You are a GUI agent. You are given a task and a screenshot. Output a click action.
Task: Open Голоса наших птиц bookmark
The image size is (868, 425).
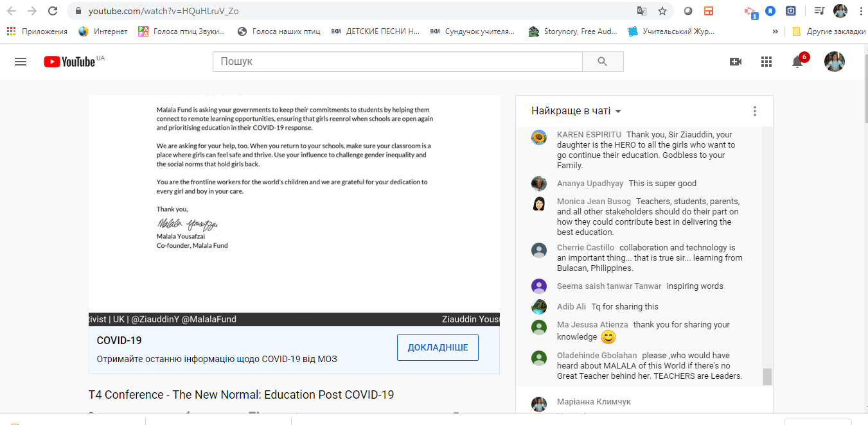pos(279,31)
